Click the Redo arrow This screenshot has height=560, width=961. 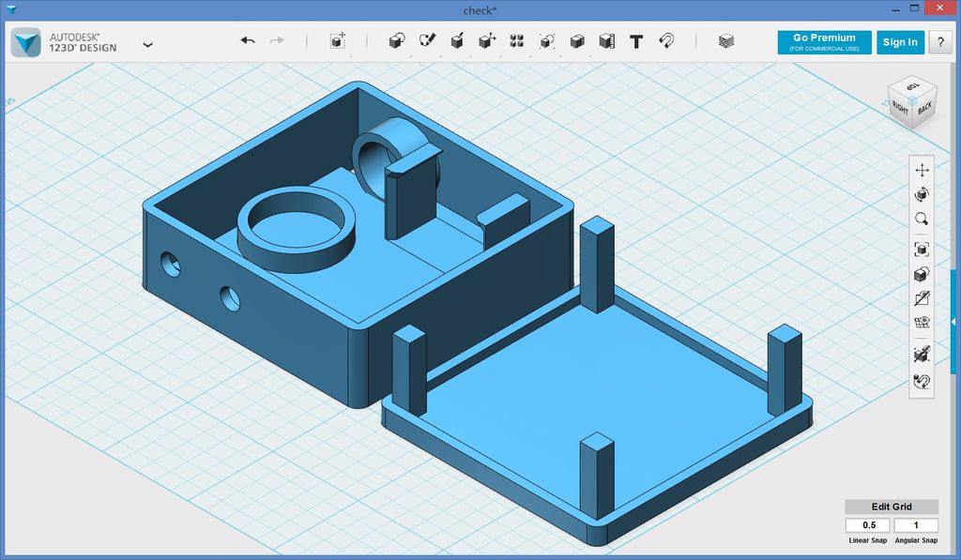[277, 40]
